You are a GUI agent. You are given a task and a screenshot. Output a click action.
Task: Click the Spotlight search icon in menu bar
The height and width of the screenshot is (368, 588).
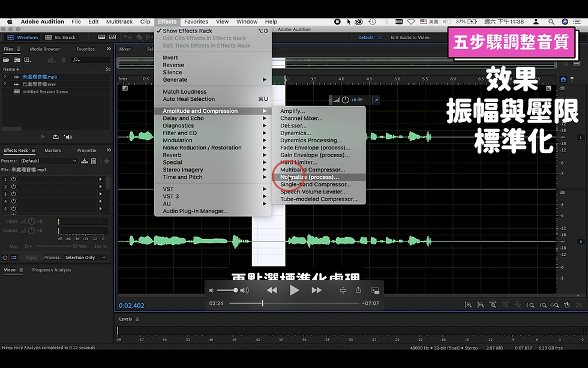tap(551, 22)
